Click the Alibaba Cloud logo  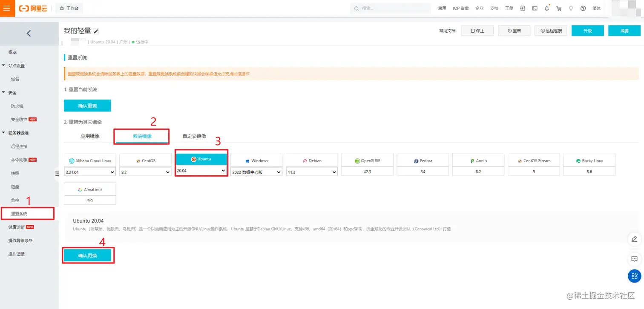(33, 9)
